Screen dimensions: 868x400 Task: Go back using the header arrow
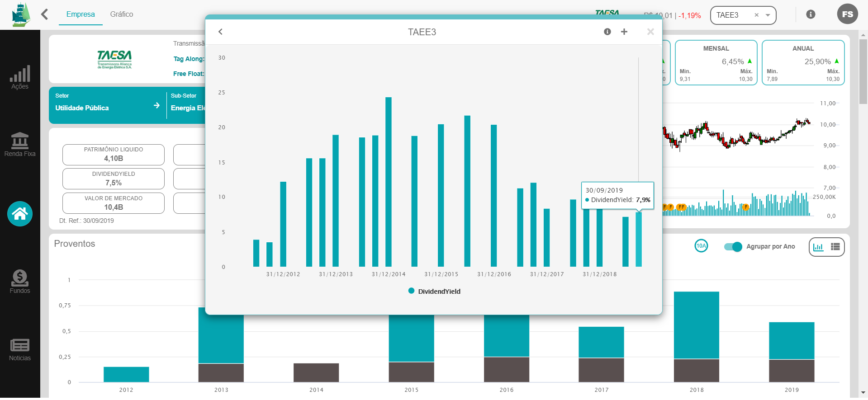(44, 14)
